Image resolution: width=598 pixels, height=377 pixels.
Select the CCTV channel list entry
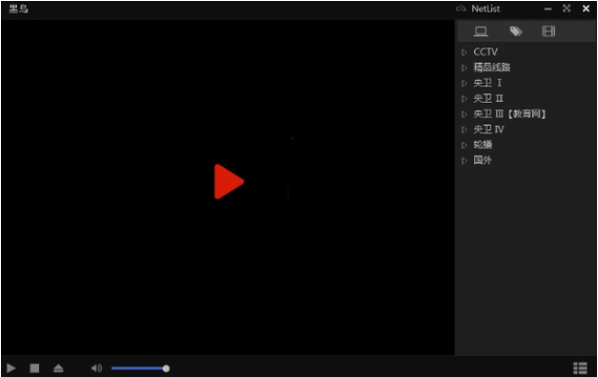485,52
